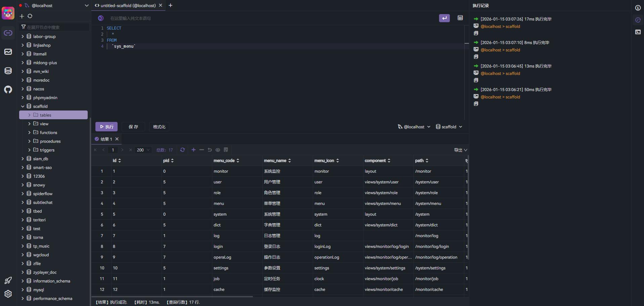
Task: Go to the last page of results
Action: tap(130, 150)
